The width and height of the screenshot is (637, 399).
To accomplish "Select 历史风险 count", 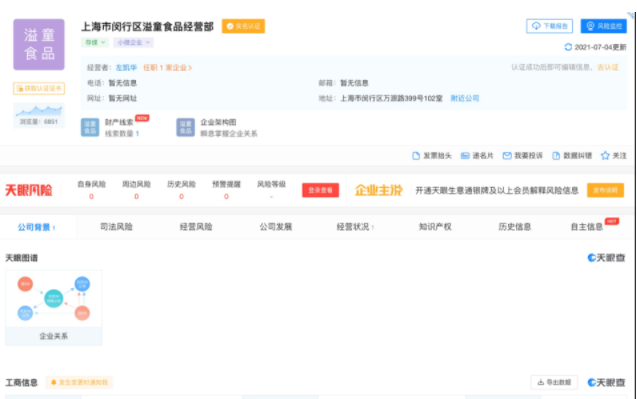I will click(181, 197).
